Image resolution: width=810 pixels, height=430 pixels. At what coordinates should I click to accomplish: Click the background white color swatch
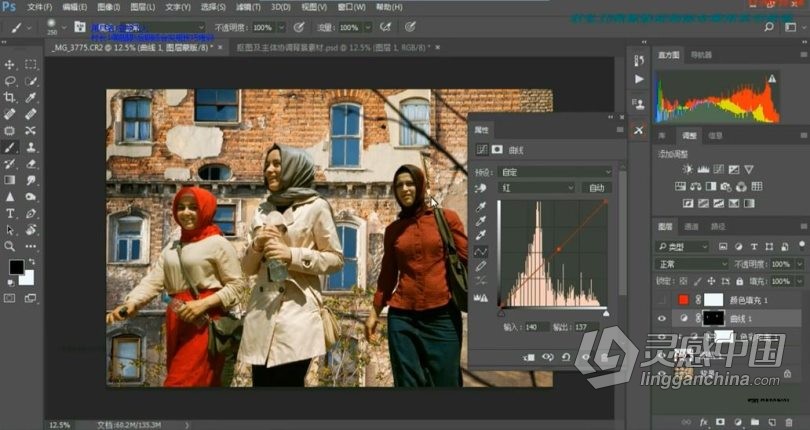[x=27, y=279]
